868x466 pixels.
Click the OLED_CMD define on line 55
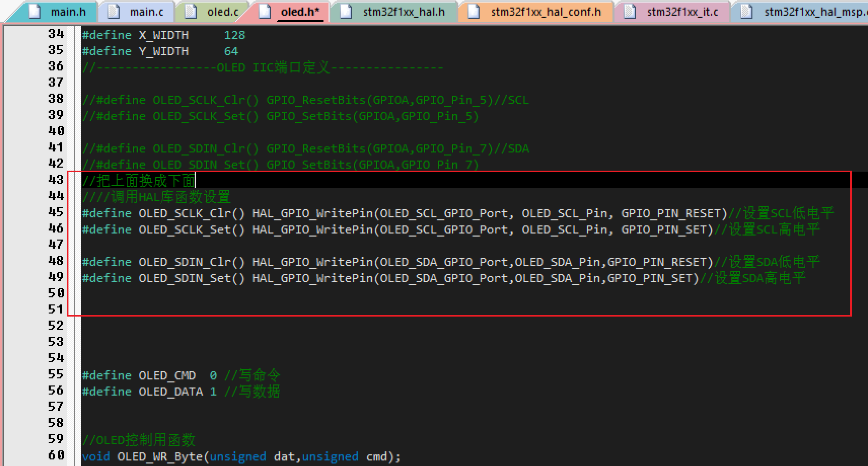point(167,375)
